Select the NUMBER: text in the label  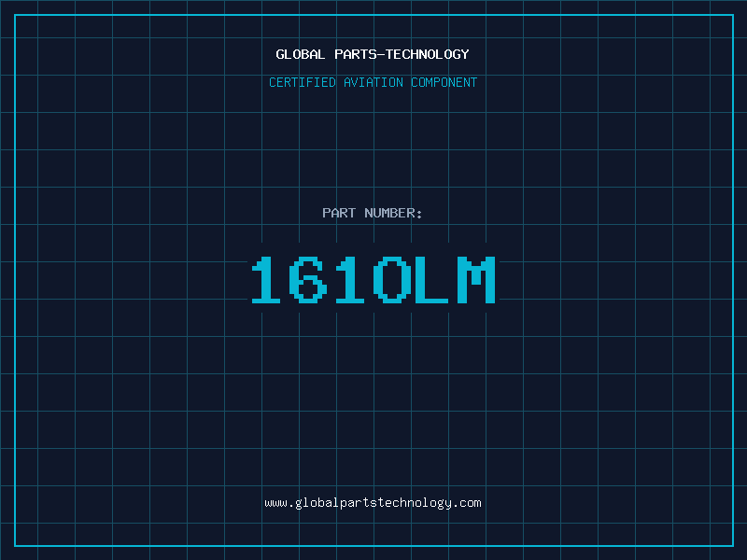[393, 213]
